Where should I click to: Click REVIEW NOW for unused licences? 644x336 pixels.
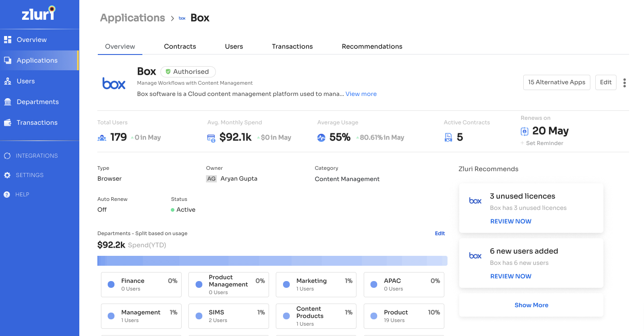coord(511,221)
